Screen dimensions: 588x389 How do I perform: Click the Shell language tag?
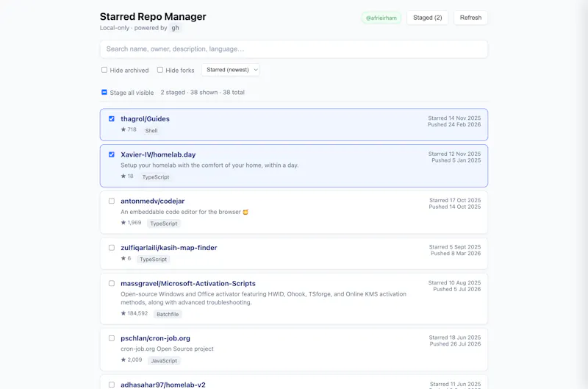point(151,131)
